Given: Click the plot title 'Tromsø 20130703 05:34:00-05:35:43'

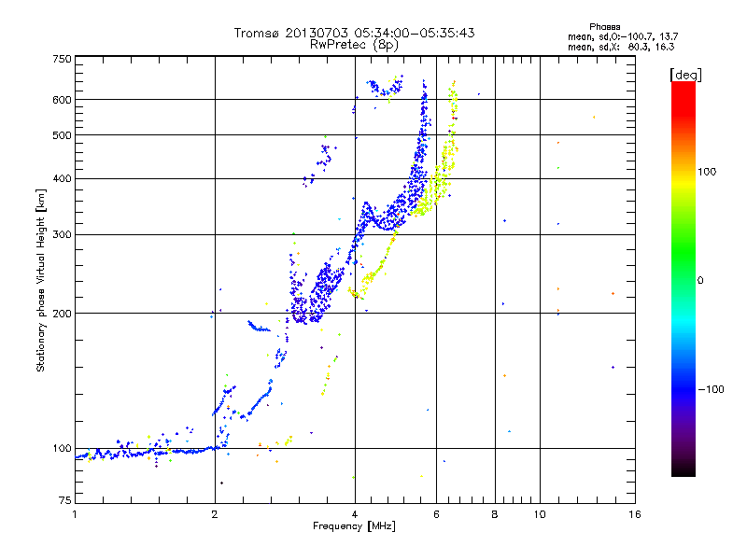Looking at the screenshot, I should [x=354, y=33].
